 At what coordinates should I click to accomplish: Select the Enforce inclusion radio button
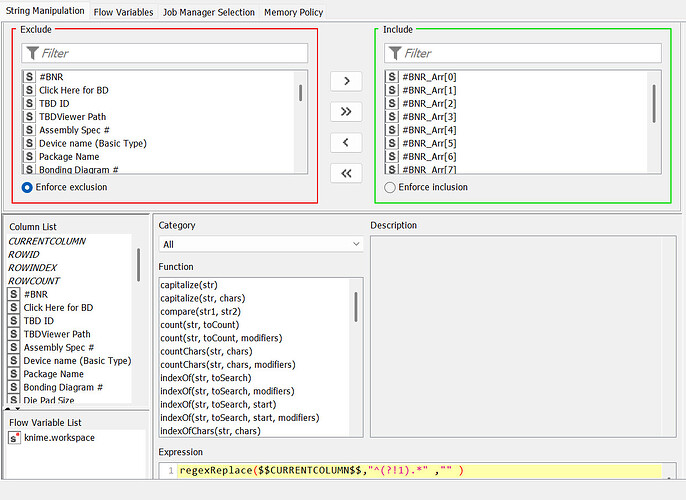point(390,187)
